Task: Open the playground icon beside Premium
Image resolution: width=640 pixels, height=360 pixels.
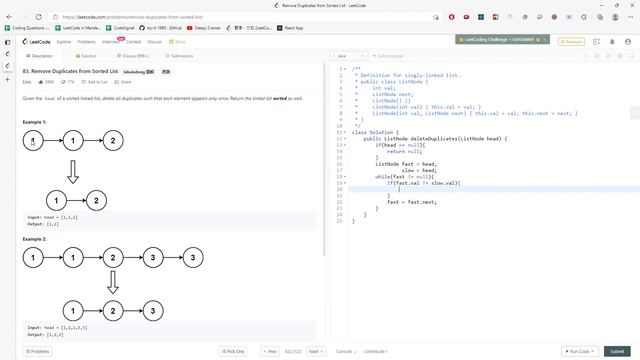Action: pos(596,42)
